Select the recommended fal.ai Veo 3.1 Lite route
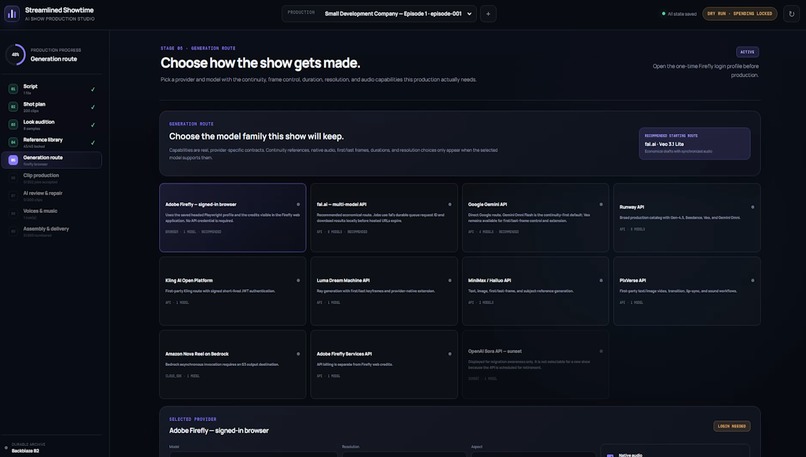This screenshot has height=457, width=806. click(694, 143)
